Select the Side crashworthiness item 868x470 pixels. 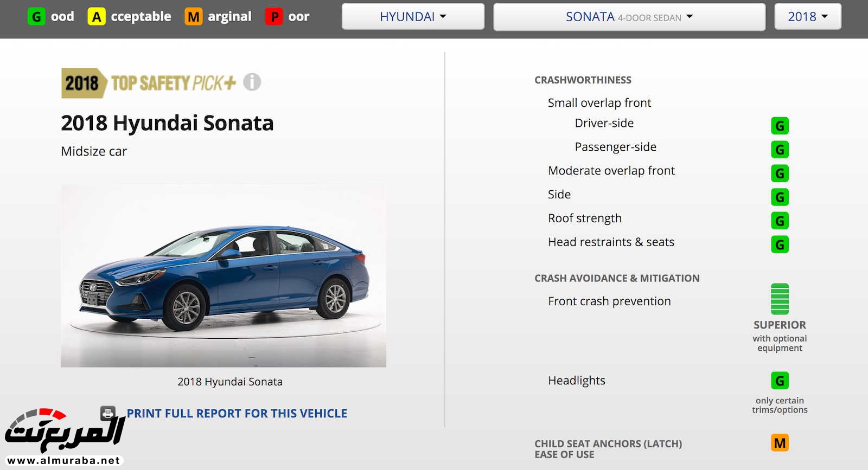559,195
